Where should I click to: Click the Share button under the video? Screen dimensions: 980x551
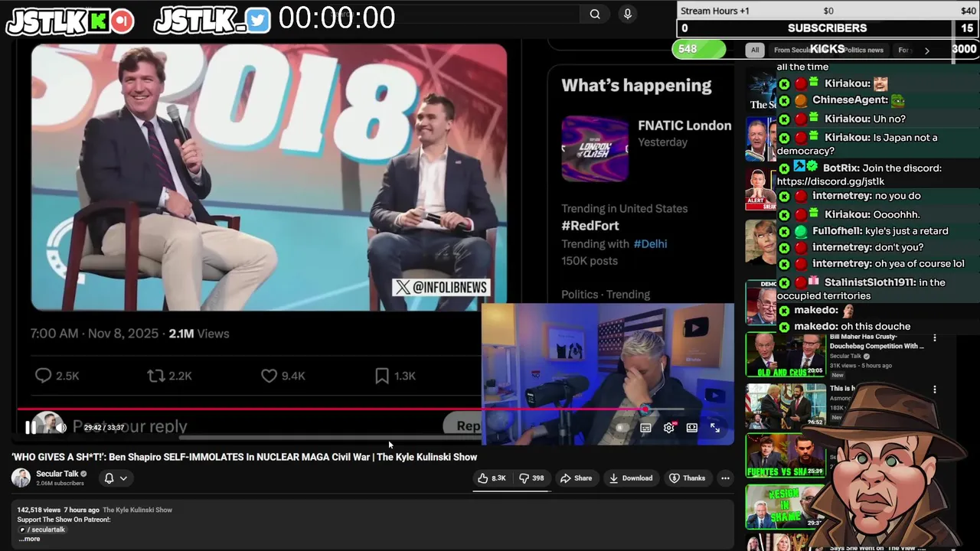[x=576, y=478]
